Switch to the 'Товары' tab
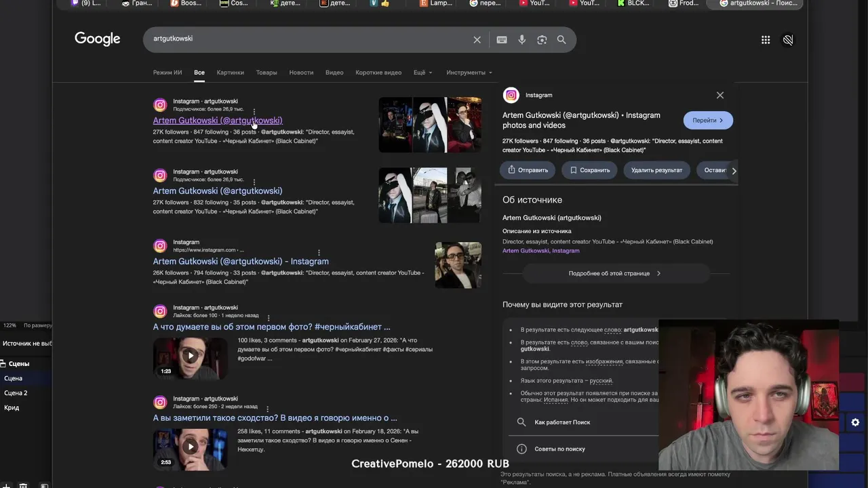The image size is (868, 488). coord(267,73)
